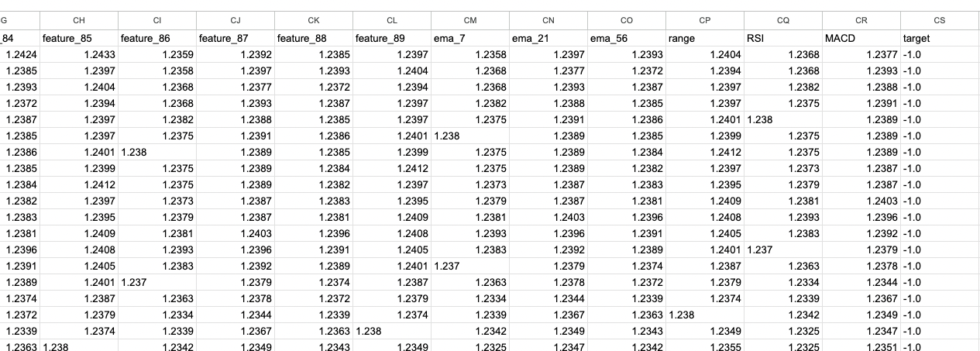Image resolution: width=980 pixels, height=351 pixels.
Task: Select 1.2363 in the ema_56 column
Action: tap(627, 315)
